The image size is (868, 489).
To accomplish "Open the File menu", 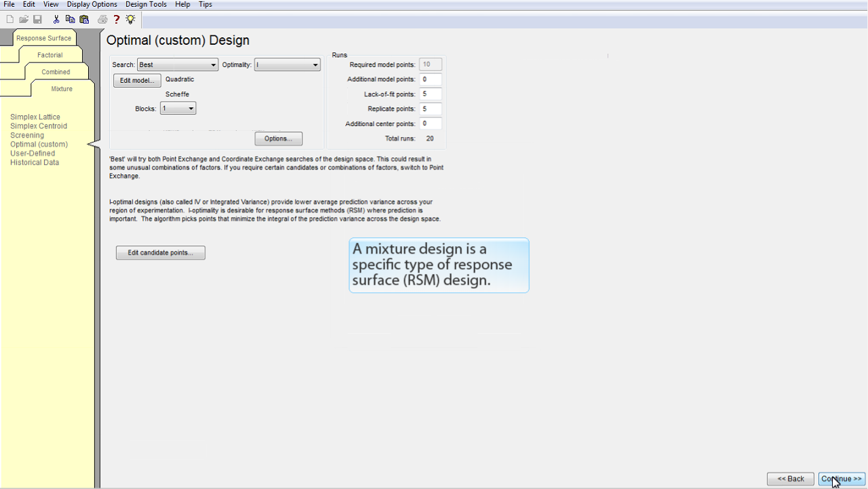I will pos(9,4).
